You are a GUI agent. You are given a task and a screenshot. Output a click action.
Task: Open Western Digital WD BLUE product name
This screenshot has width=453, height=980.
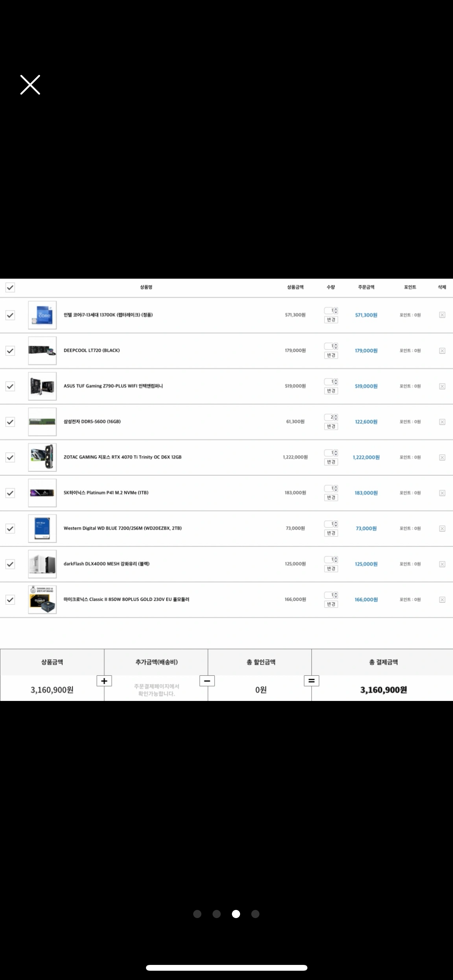tap(122, 528)
